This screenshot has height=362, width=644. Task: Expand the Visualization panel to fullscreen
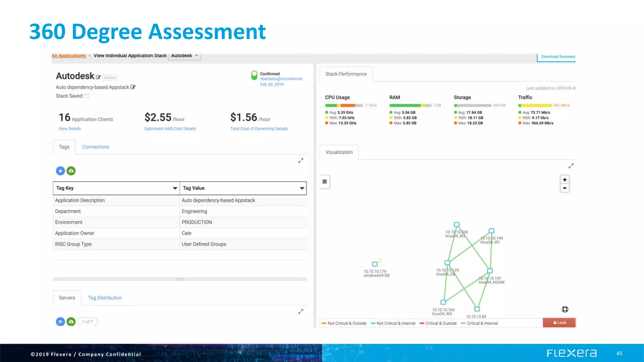click(x=571, y=166)
